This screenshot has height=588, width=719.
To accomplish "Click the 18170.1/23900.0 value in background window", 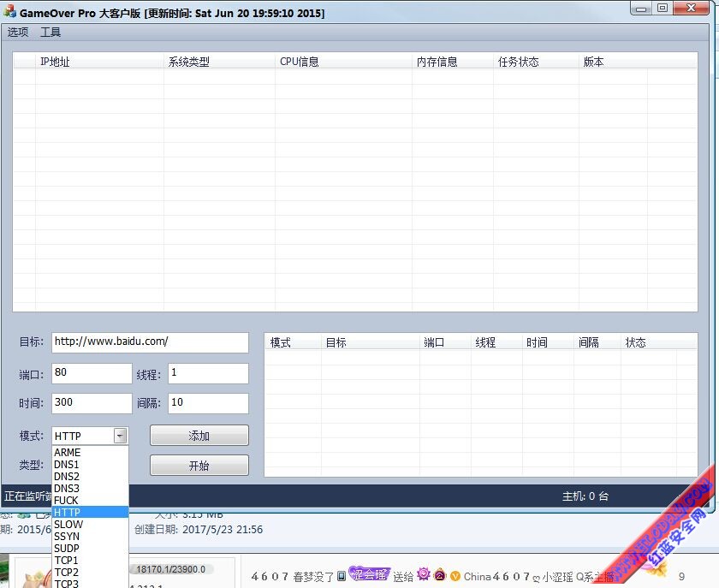I will point(170,569).
